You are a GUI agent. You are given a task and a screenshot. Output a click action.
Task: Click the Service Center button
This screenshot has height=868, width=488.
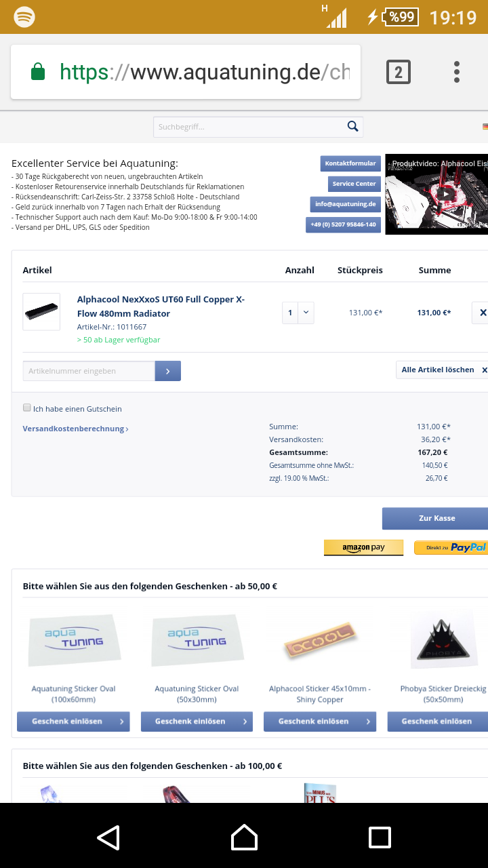pyautogui.click(x=354, y=184)
